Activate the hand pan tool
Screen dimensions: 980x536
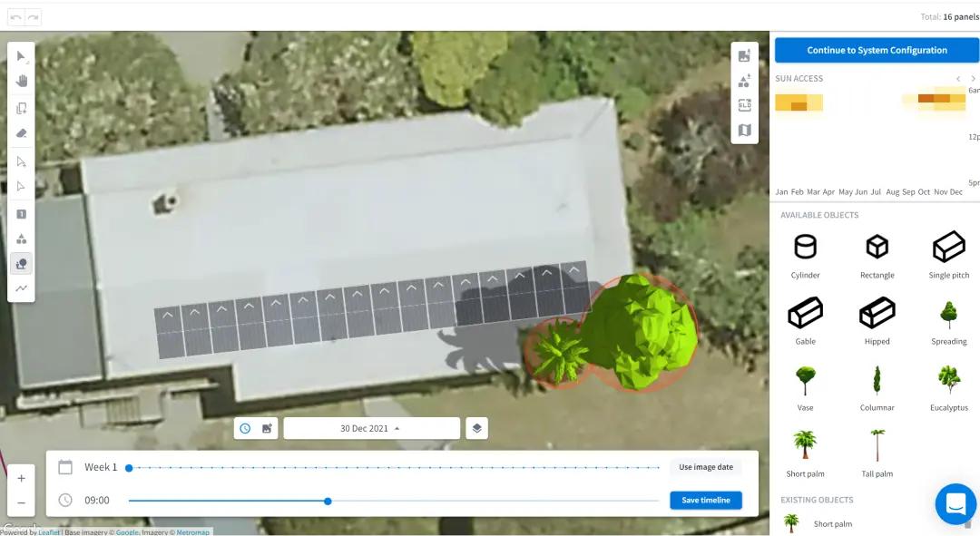click(21, 82)
